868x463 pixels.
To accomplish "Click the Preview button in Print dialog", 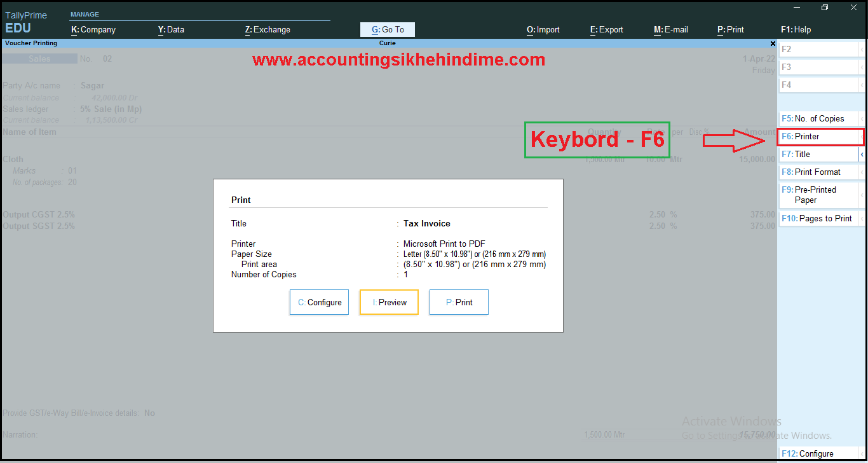I will 389,302.
